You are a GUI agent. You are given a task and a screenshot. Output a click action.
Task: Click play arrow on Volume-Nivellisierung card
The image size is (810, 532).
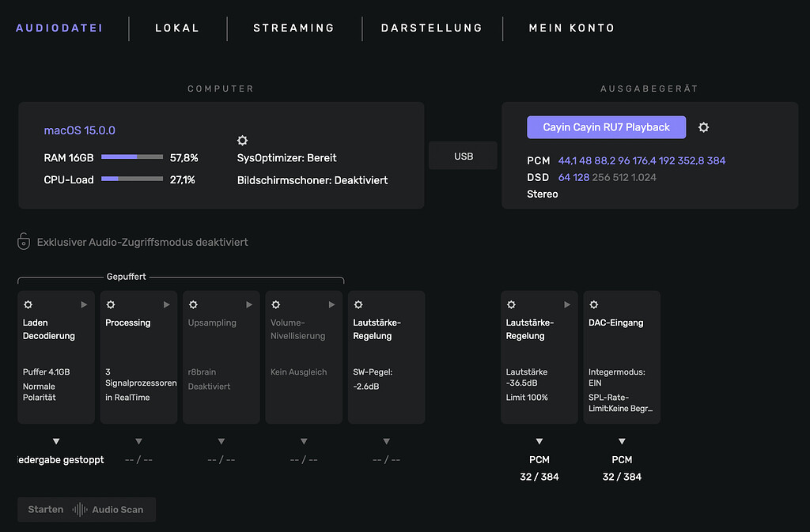[331, 304]
